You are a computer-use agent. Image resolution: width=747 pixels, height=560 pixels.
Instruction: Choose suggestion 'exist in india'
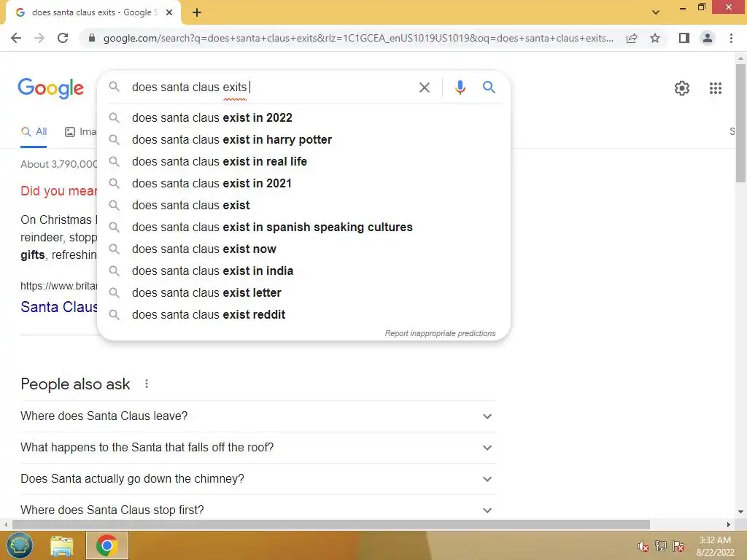[304, 271]
